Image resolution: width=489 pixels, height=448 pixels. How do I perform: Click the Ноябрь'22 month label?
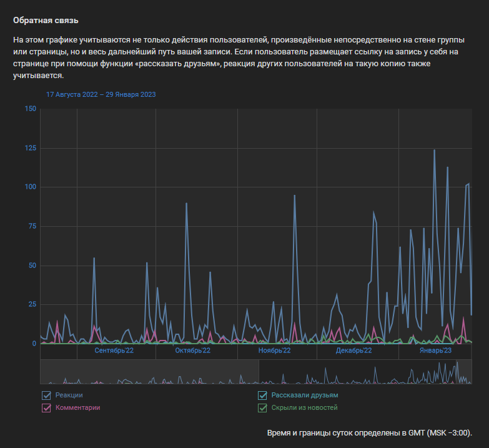(x=274, y=351)
